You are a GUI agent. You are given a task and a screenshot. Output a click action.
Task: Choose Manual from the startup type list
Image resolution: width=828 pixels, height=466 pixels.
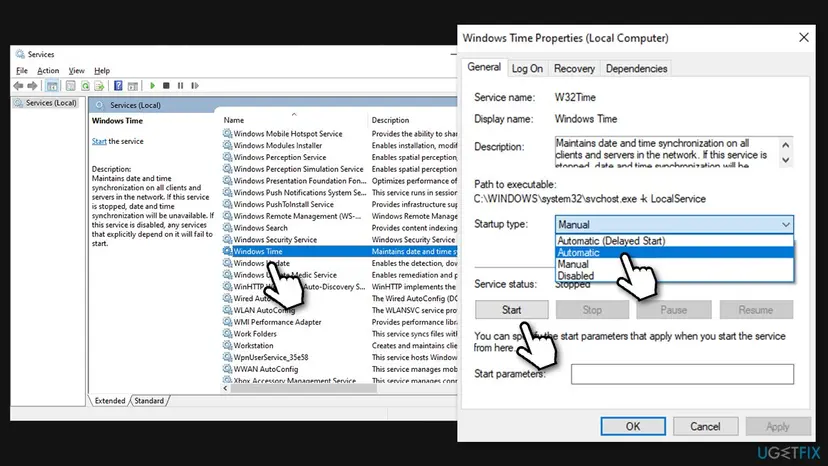point(674,264)
